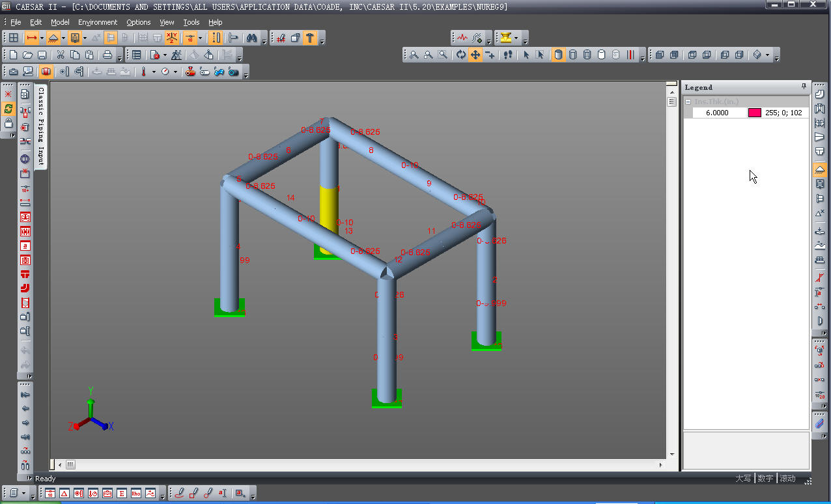Screen dimensions: 831x504
Task: Click the four-pane view grid icon
Action: point(13,38)
